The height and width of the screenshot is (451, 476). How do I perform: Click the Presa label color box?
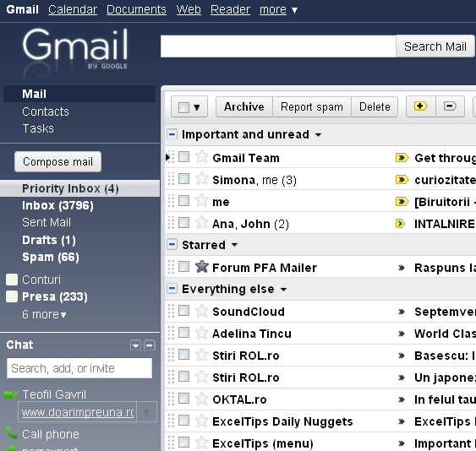click(12, 296)
